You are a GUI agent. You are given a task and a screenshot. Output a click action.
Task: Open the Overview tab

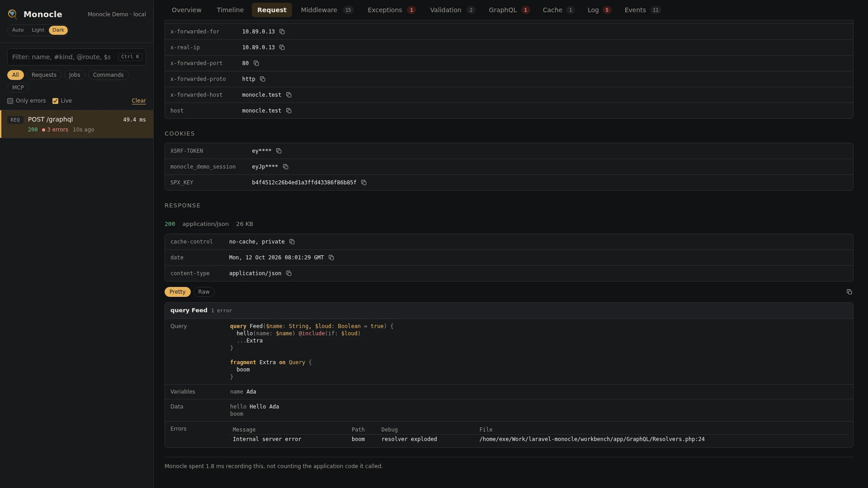187,10
